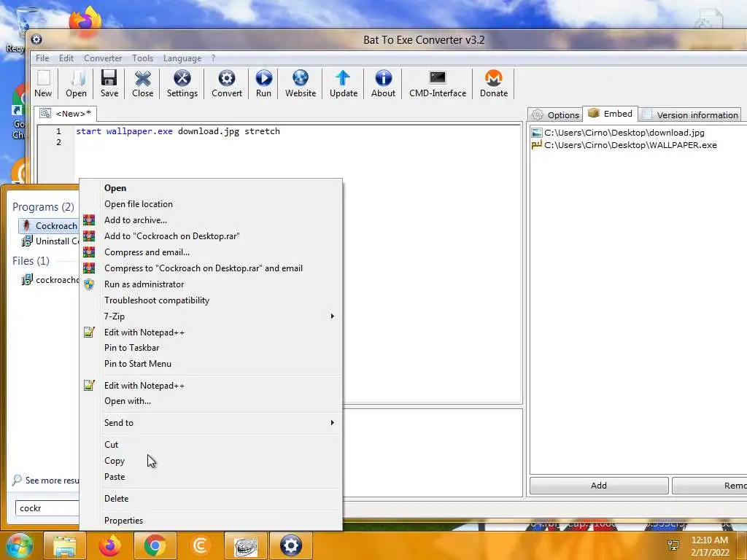Image resolution: width=747 pixels, height=560 pixels.
Task: Click the New file toolbar icon
Action: [43, 84]
